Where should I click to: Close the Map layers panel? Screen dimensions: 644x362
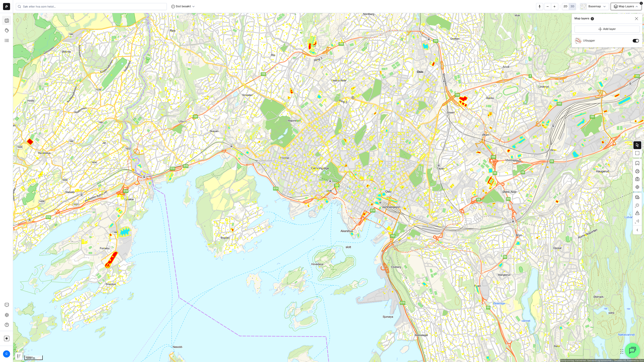(x=636, y=19)
